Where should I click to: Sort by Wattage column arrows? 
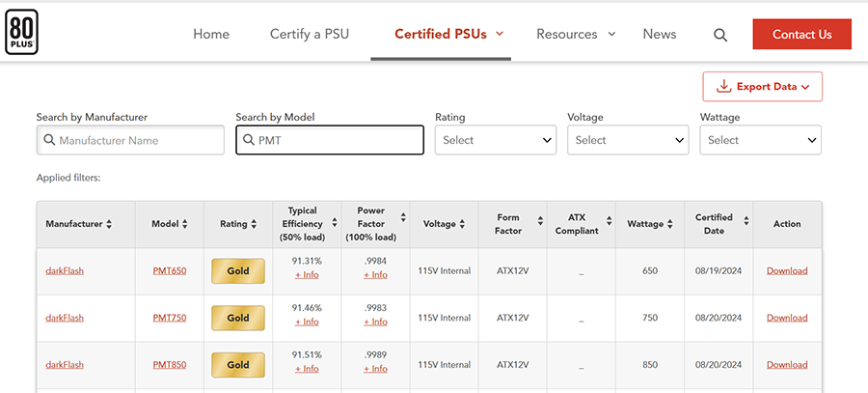coord(670,224)
